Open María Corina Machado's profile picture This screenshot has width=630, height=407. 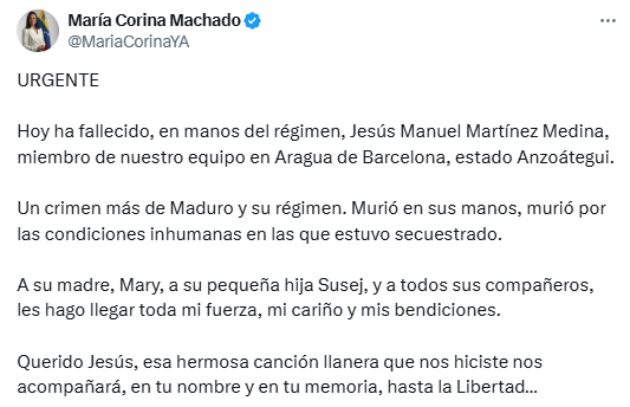pyautogui.click(x=38, y=31)
